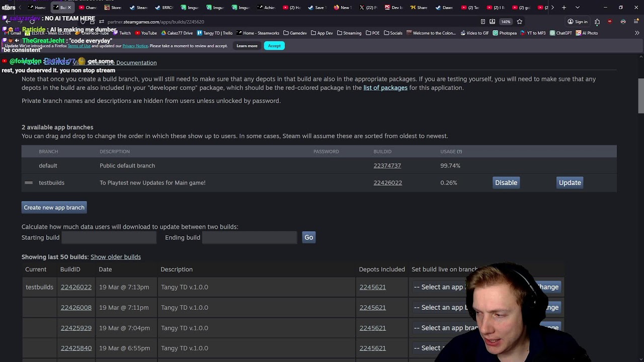This screenshot has height=362, width=644.
Task: Open the uBlock Origin extension icon
Action: tap(610, 22)
